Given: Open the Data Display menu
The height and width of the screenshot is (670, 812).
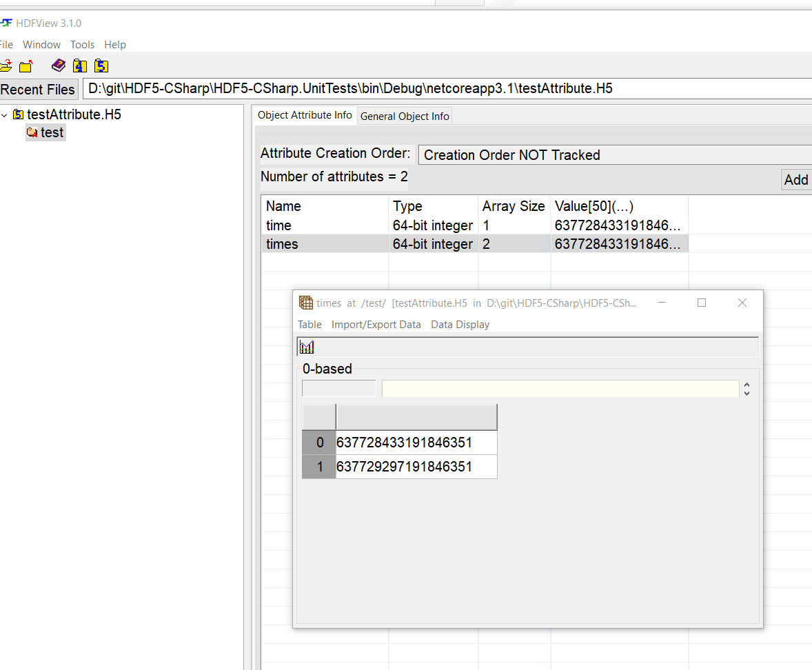Looking at the screenshot, I should point(460,324).
